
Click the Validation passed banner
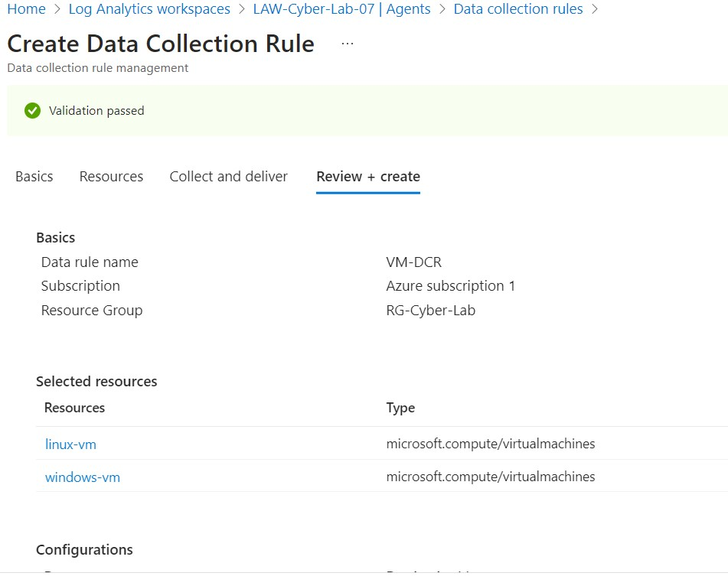pos(96,110)
